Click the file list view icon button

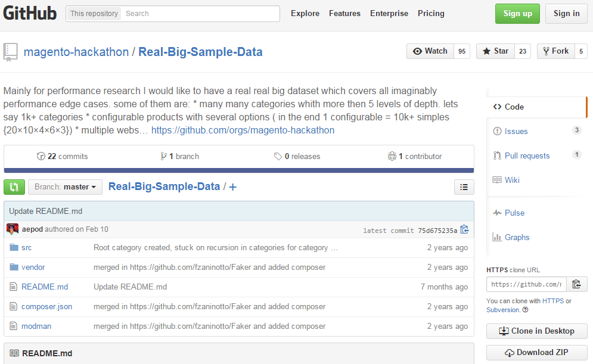[464, 187]
